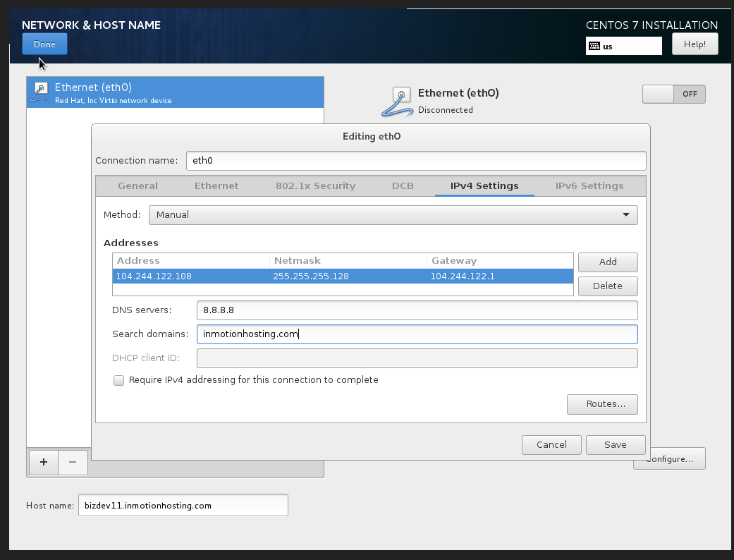Screen dimensions: 734x560
Task: Enable Require IPv4 addressing checkbox
Action: tap(119, 380)
